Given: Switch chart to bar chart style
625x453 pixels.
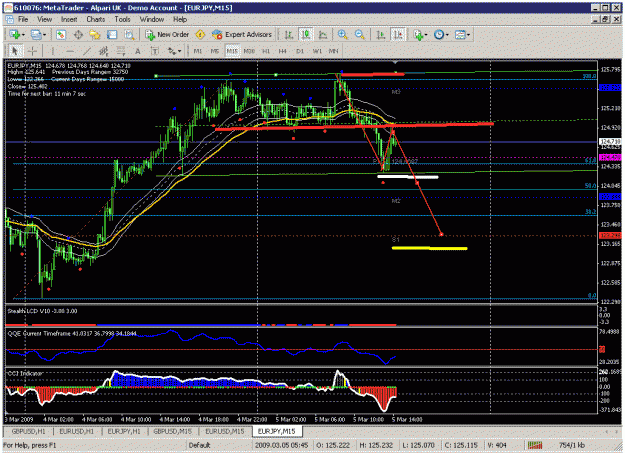Looking at the screenshot, I should [x=289, y=35].
